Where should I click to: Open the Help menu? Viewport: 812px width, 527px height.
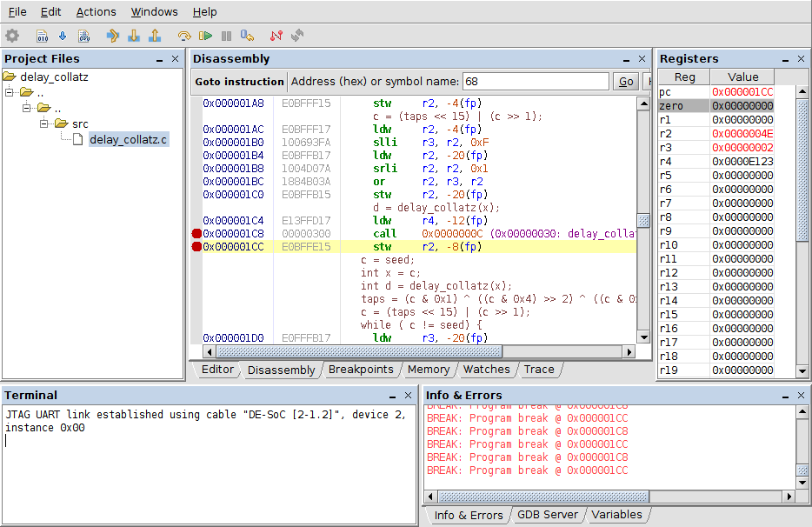point(204,11)
